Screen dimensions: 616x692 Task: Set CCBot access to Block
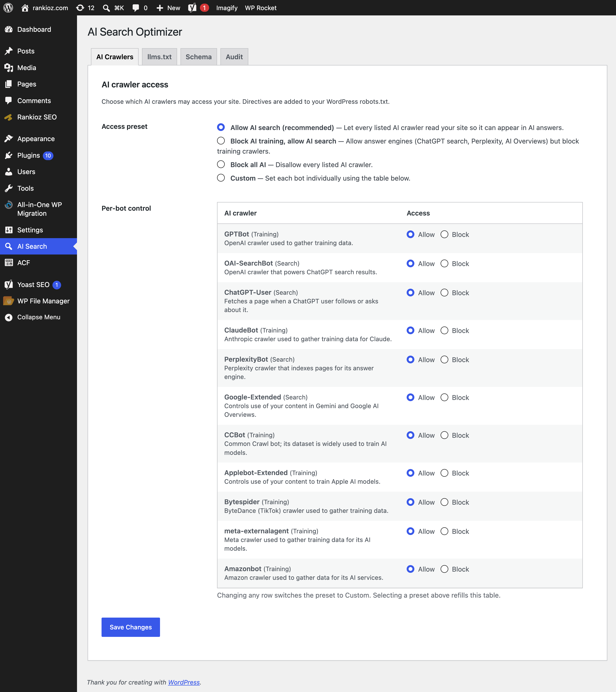coord(444,435)
